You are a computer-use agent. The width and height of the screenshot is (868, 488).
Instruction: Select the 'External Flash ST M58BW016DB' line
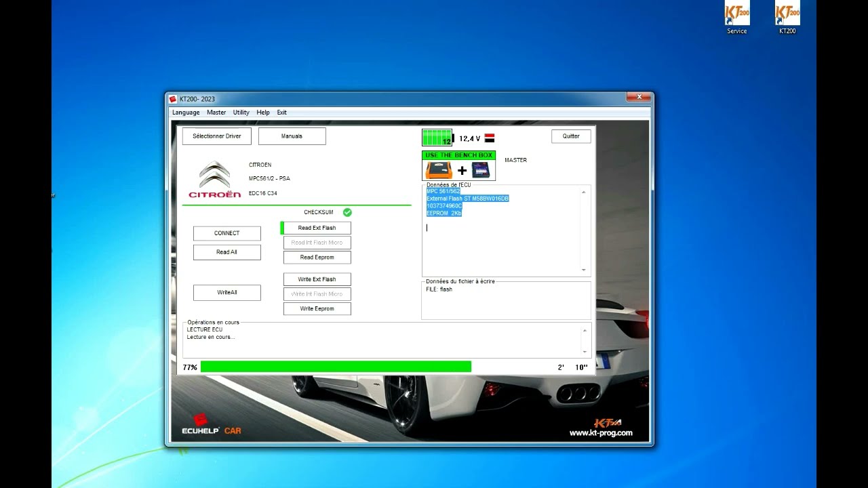point(468,199)
